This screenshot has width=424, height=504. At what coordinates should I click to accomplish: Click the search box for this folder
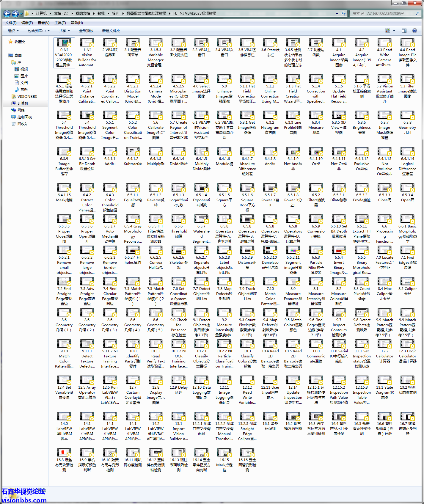[x=383, y=13]
